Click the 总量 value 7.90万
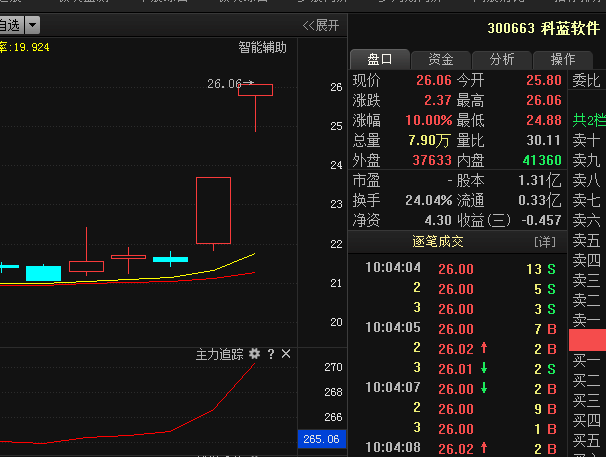 click(429, 140)
